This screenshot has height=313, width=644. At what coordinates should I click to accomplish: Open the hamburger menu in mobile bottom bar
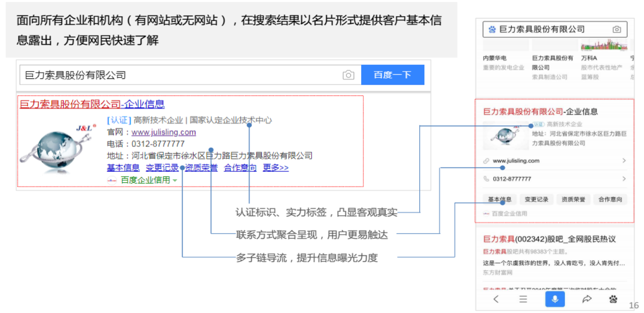tap(523, 299)
